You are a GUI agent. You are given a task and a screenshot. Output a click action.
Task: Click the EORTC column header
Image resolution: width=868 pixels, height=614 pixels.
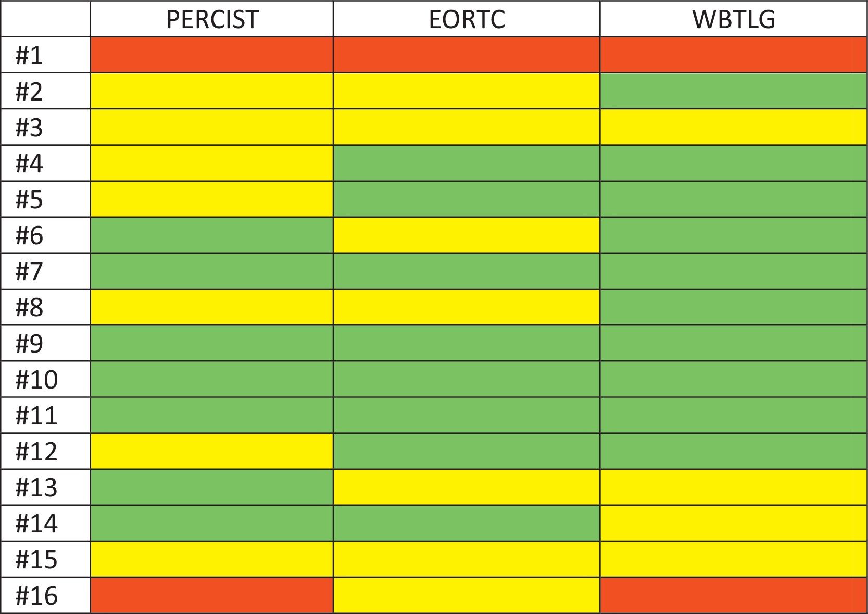pyautogui.click(x=467, y=19)
